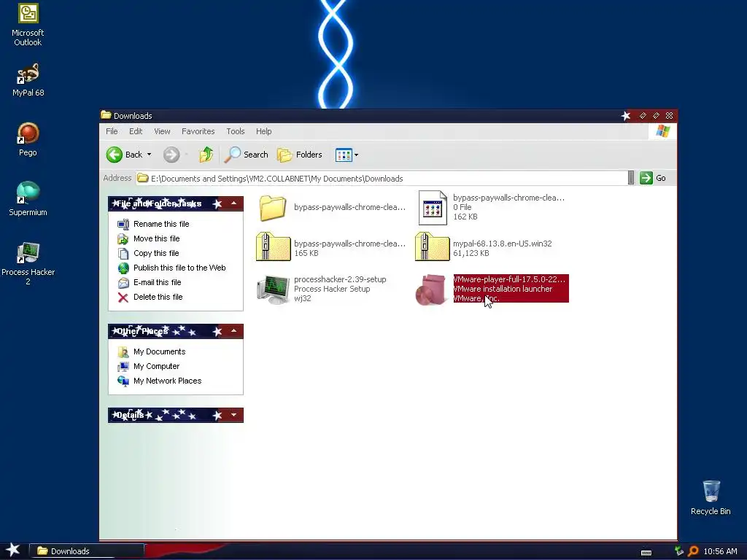Open the Favorites menu
747x560 pixels.
[x=198, y=131]
